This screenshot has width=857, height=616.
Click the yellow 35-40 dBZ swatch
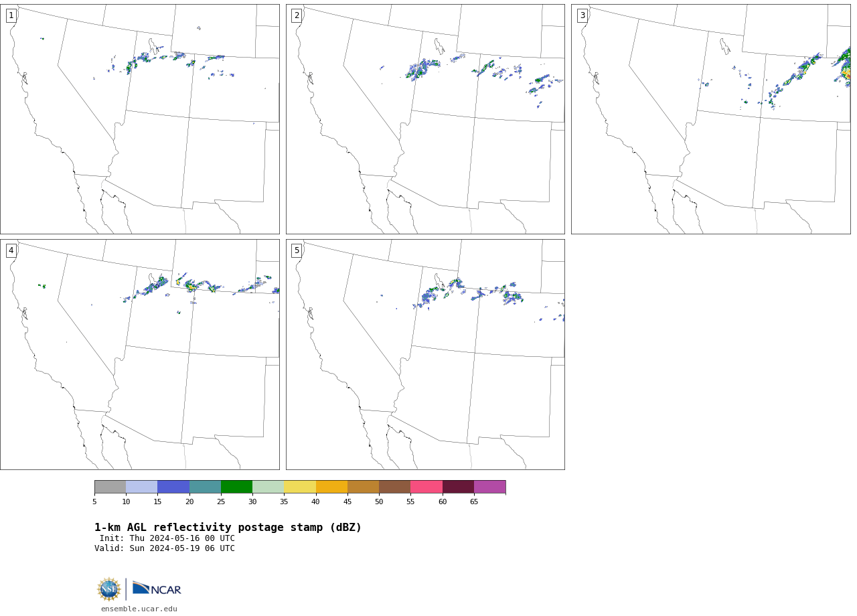point(300,487)
